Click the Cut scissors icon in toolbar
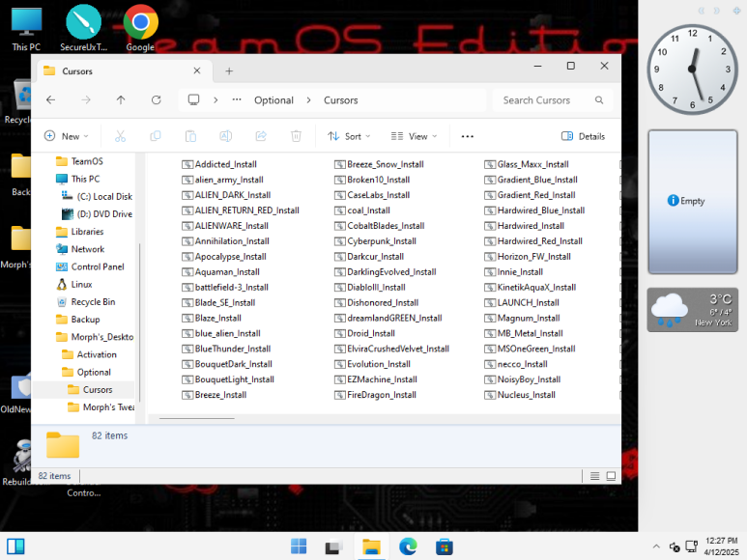Image resolution: width=747 pixels, height=560 pixels. [120, 136]
